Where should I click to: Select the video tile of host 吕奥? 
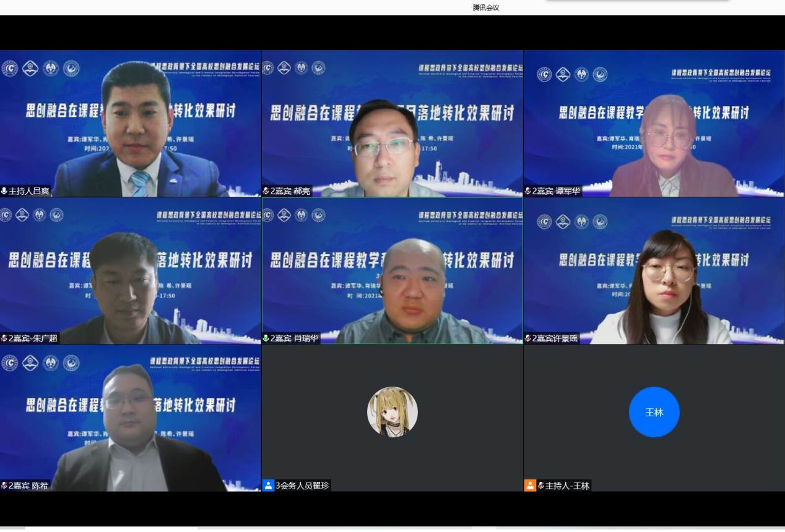point(131,124)
